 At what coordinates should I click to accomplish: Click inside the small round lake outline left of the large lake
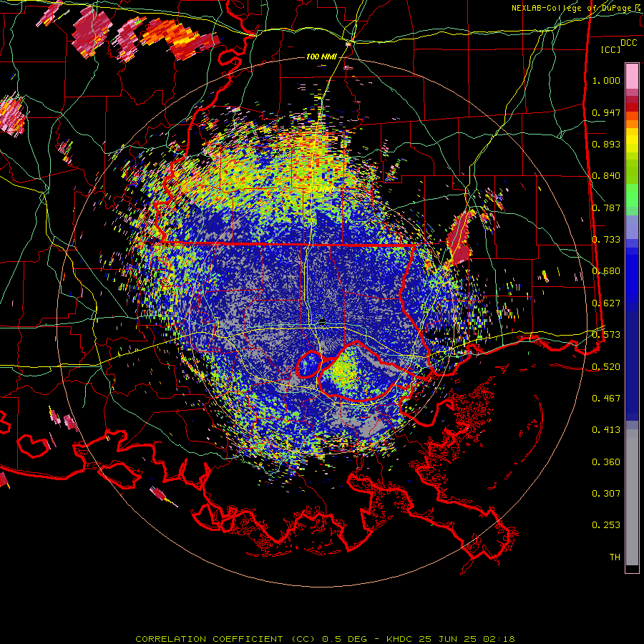point(308,364)
